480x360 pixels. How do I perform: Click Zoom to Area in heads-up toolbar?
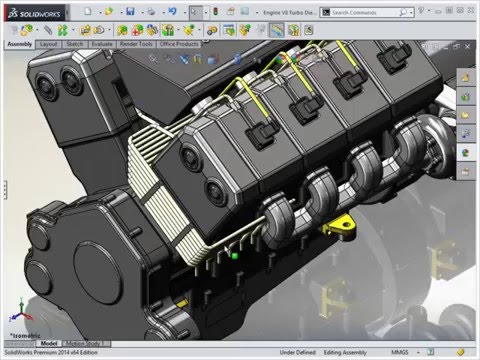[169, 59]
